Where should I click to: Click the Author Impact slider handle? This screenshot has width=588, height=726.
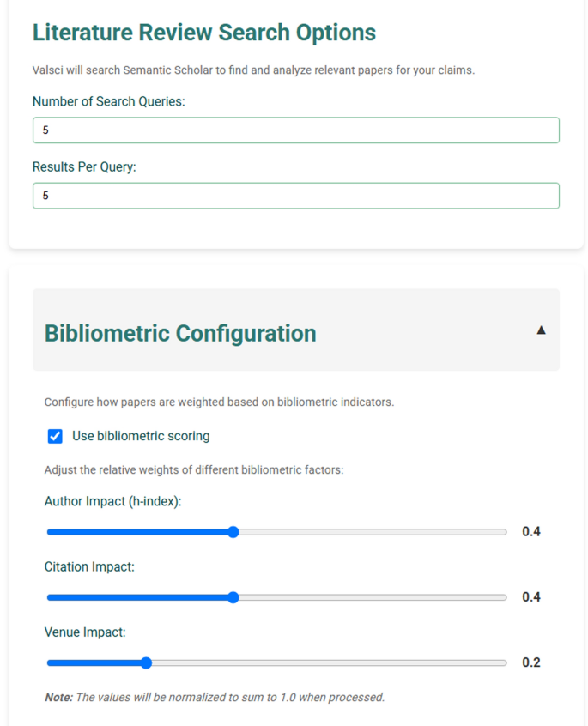tap(233, 532)
